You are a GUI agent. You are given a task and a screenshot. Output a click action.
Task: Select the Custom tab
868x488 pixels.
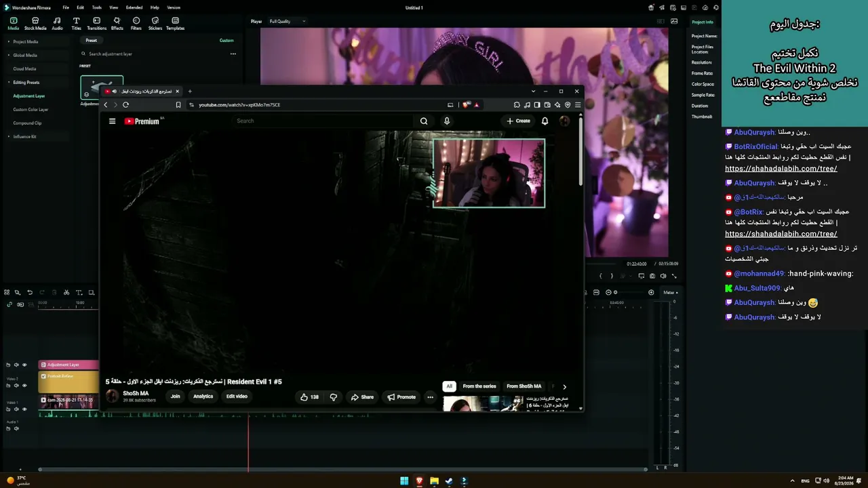[x=226, y=40]
